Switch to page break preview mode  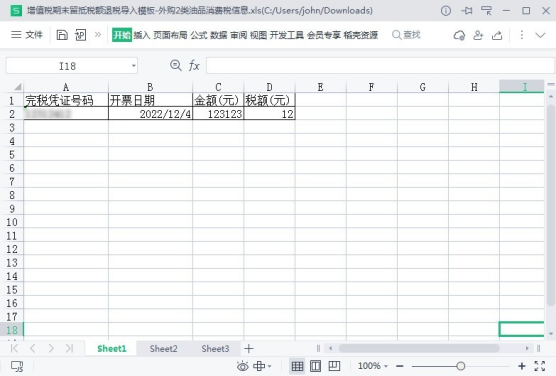(334, 366)
